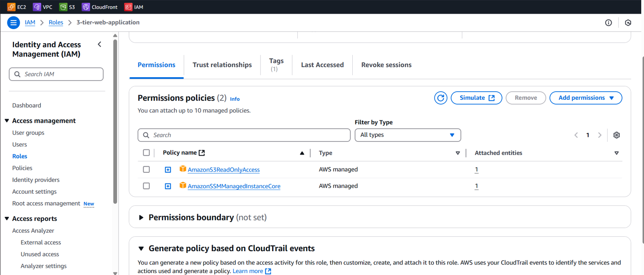Switch to the Trust relationships tab

[222, 65]
